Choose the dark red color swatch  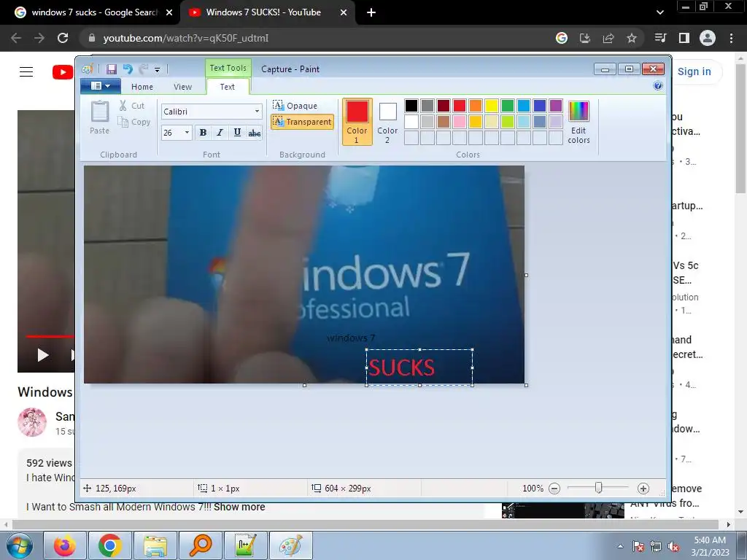pyautogui.click(x=444, y=105)
